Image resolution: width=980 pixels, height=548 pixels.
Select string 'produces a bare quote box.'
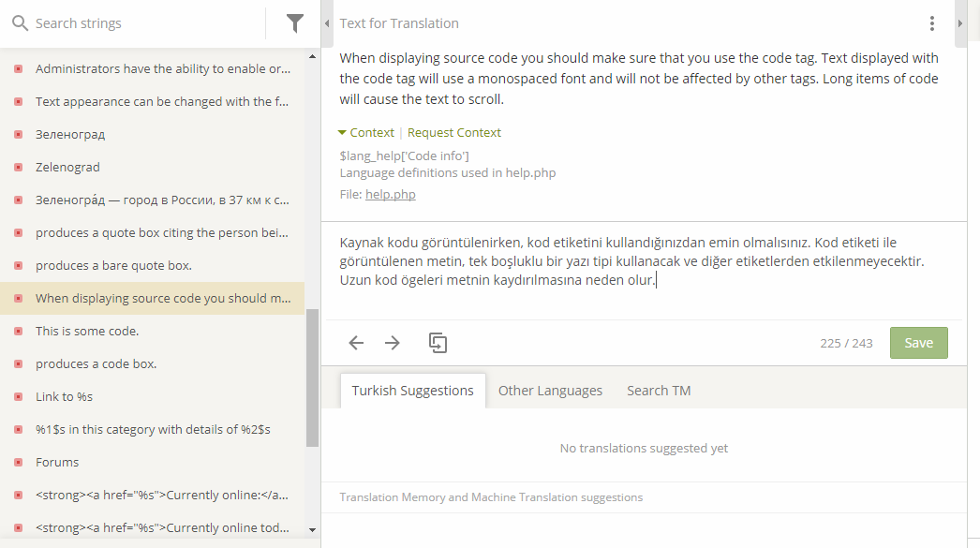(153, 265)
